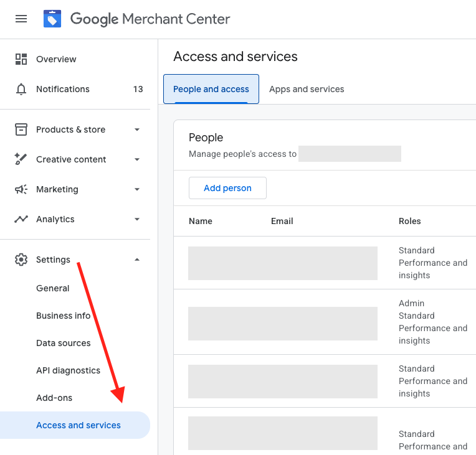Image resolution: width=476 pixels, height=455 pixels.
Task: Select Marketing label in sidebar
Action: [57, 189]
